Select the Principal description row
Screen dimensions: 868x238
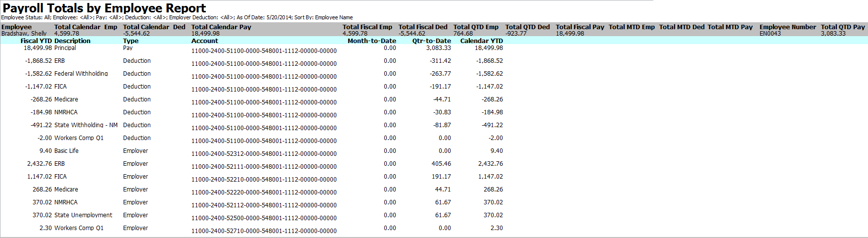(65, 48)
